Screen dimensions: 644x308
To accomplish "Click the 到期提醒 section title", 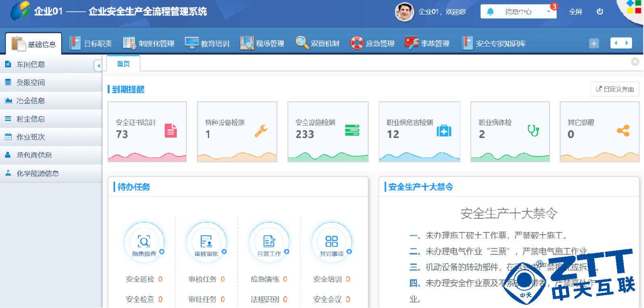I will click(x=128, y=89).
